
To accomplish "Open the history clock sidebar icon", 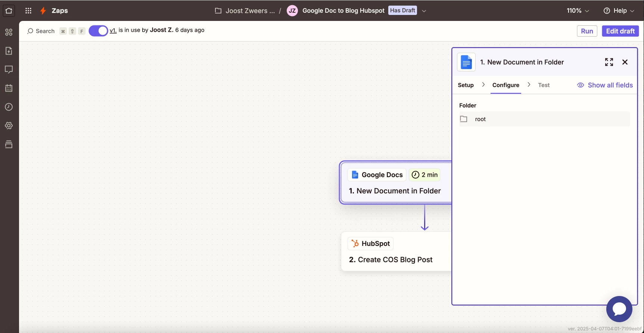I will [x=9, y=107].
